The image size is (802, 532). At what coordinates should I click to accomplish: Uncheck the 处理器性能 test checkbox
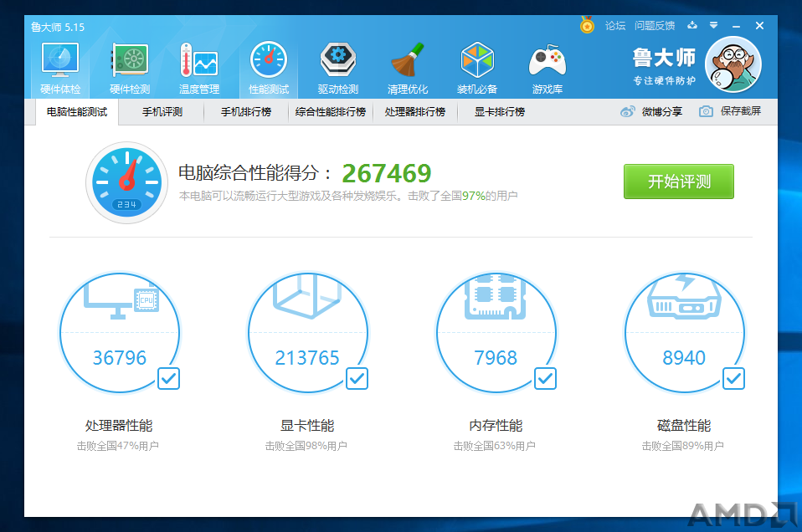168,379
